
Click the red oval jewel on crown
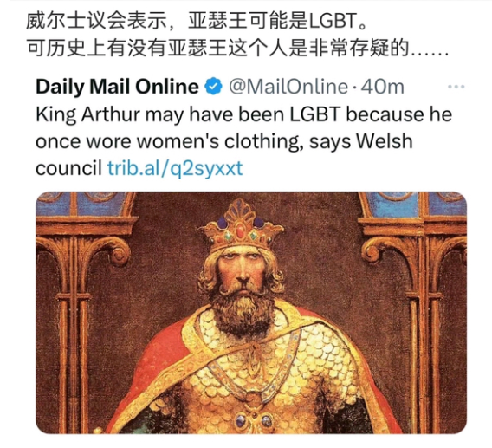(240, 231)
